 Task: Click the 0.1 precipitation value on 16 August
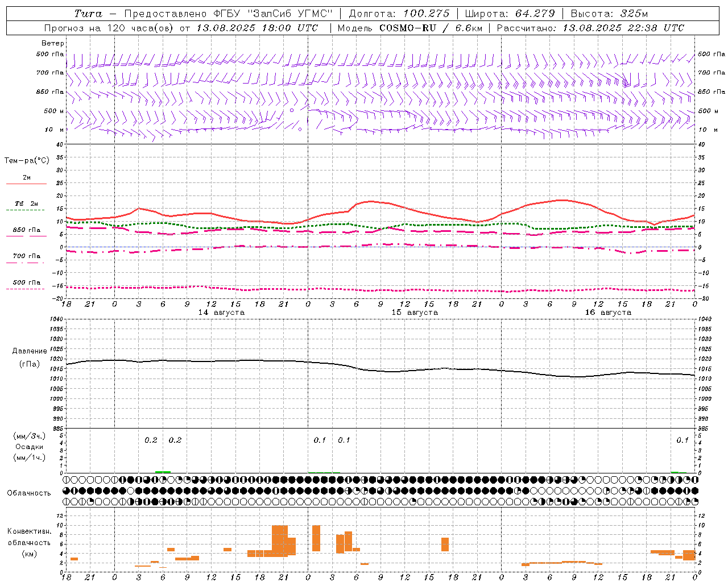click(682, 440)
